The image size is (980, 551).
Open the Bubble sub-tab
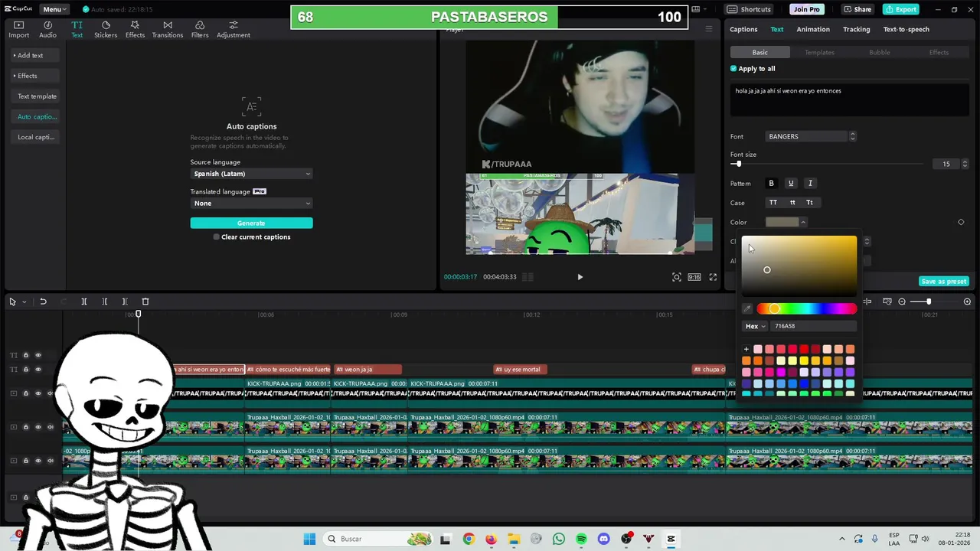tap(879, 52)
